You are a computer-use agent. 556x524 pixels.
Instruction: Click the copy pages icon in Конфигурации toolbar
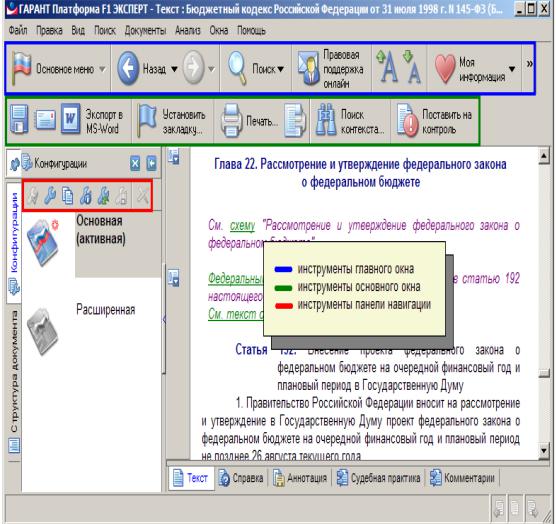(x=68, y=195)
